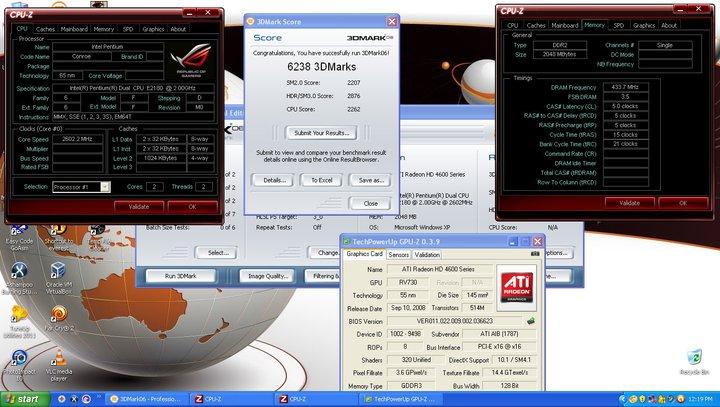Open the Easy Code GoAsm desktop shortcut

[x=19, y=237]
